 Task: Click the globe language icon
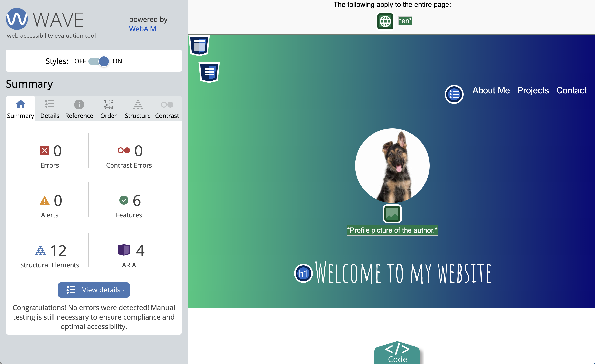coord(385,21)
